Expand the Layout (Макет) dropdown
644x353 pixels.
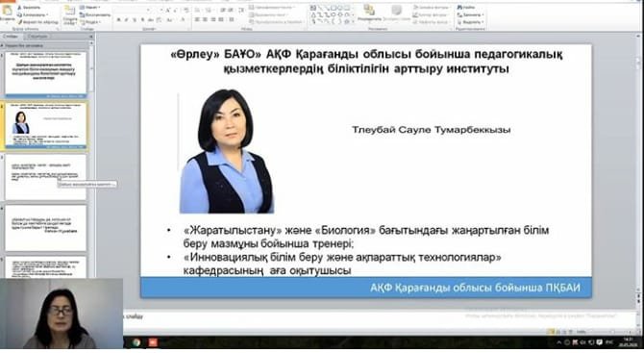[x=90, y=8]
